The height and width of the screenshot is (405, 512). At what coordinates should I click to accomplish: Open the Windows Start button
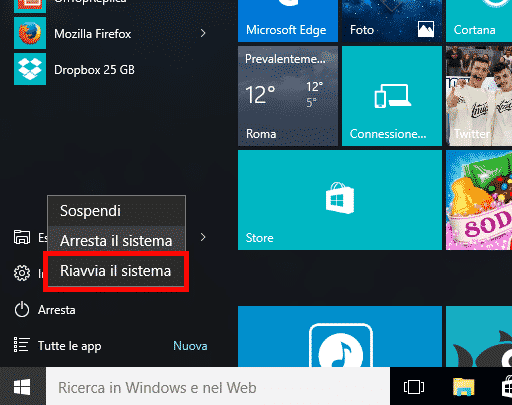(x=22, y=387)
